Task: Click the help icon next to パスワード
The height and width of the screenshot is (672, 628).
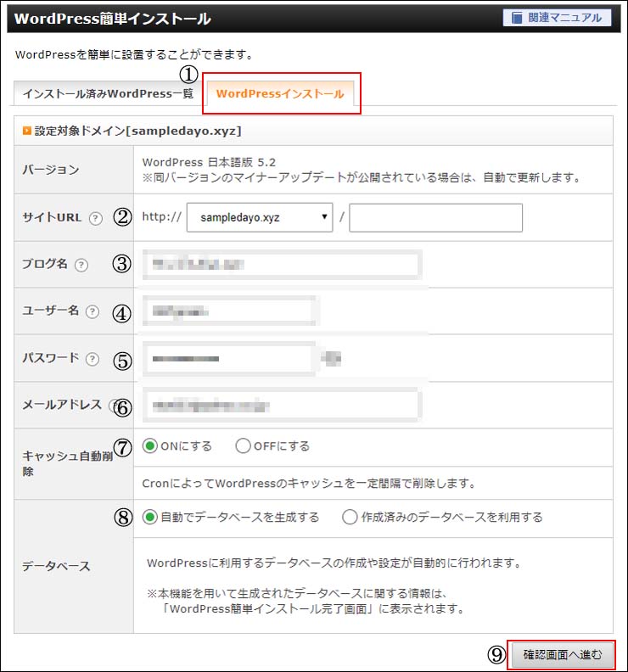Action: [x=93, y=359]
